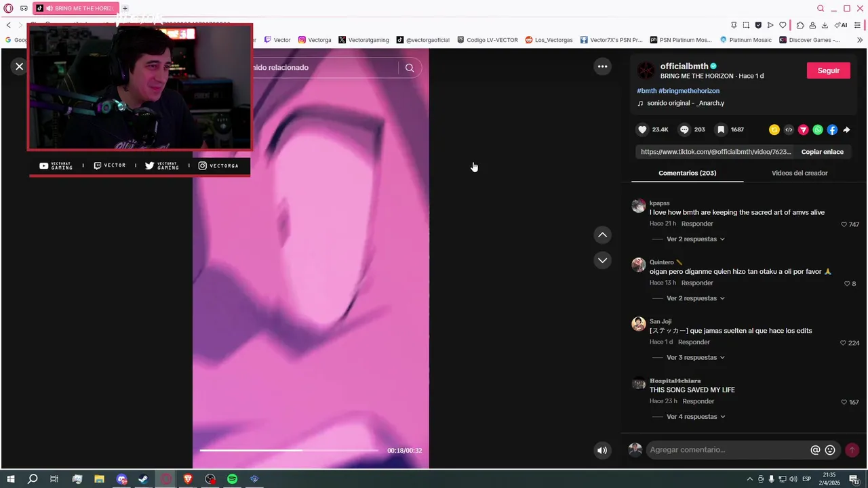Click Responder on kpapss comment
Viewport: 868px width, 488px height.
697,224
